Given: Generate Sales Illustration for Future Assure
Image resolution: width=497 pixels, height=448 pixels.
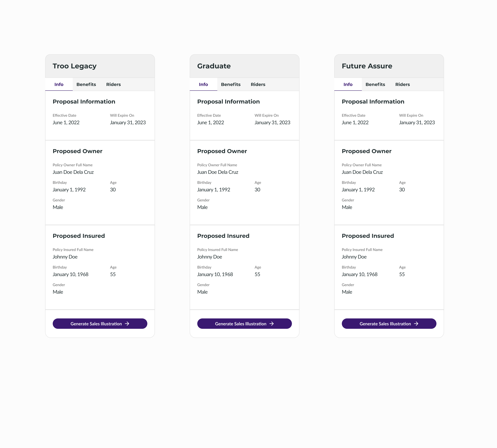Looking at the screenshot, I should (x=389, y=324).
